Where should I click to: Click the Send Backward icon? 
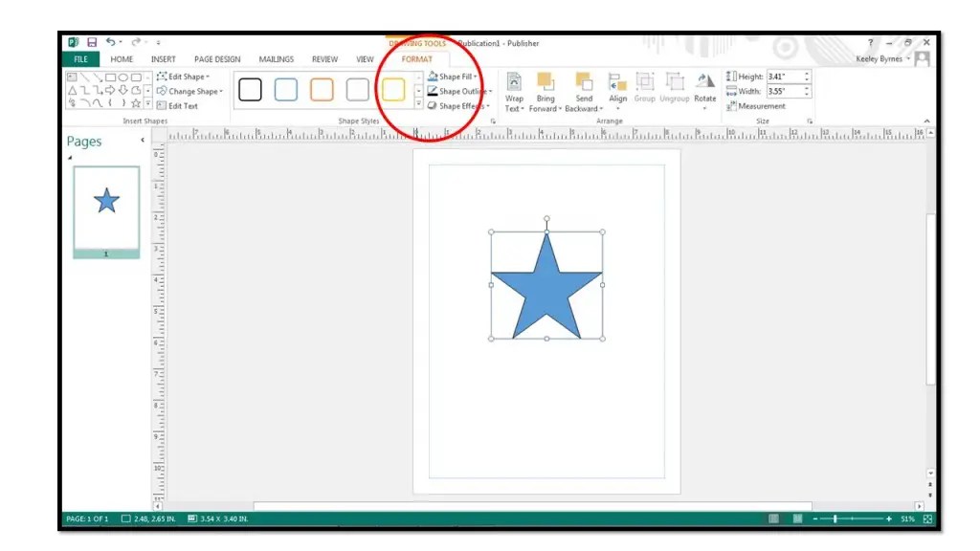584,86
